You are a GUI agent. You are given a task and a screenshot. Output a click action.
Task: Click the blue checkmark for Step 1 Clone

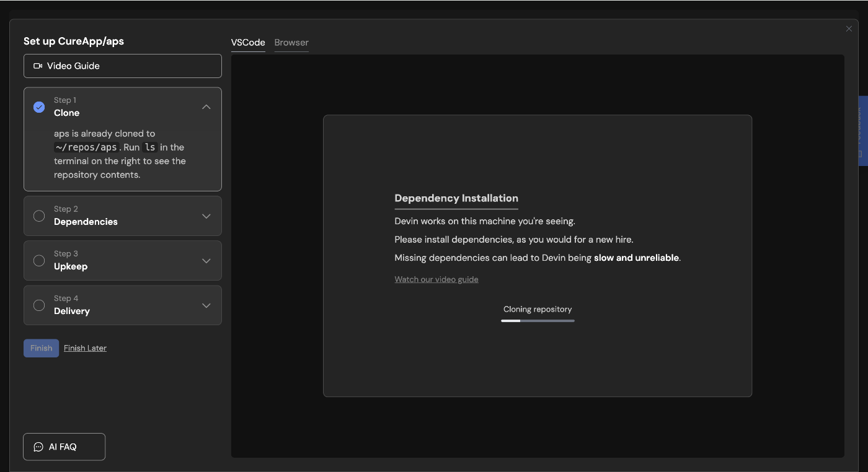pos(39,107)
